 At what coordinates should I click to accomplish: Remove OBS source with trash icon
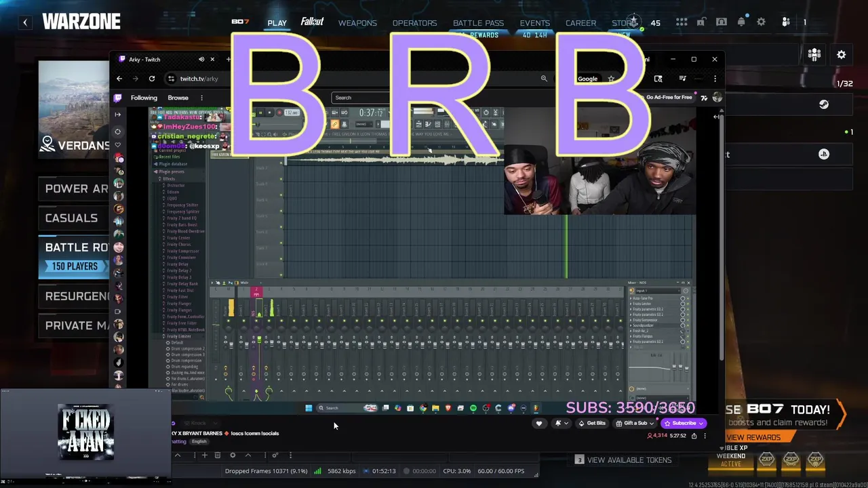click(x=218, y=455)
